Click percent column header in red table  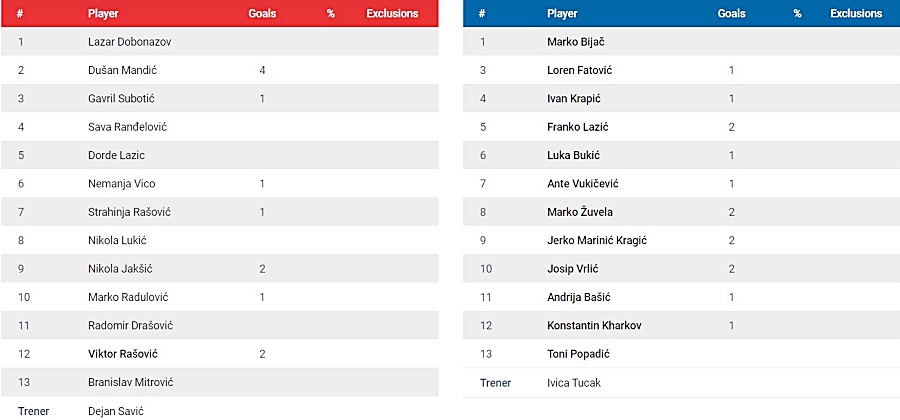pos(331,14)
